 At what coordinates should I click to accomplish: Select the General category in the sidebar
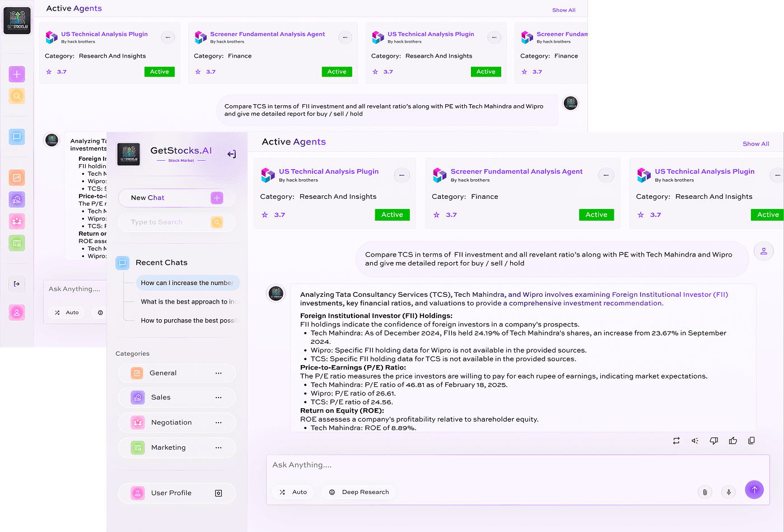(x=177, y=373)
